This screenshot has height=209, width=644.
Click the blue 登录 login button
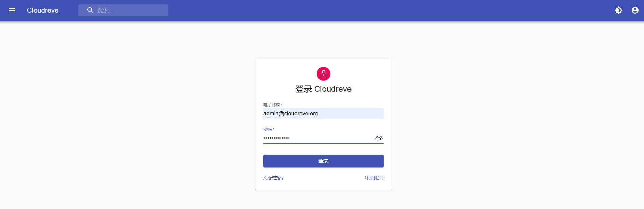pos(324,161)
